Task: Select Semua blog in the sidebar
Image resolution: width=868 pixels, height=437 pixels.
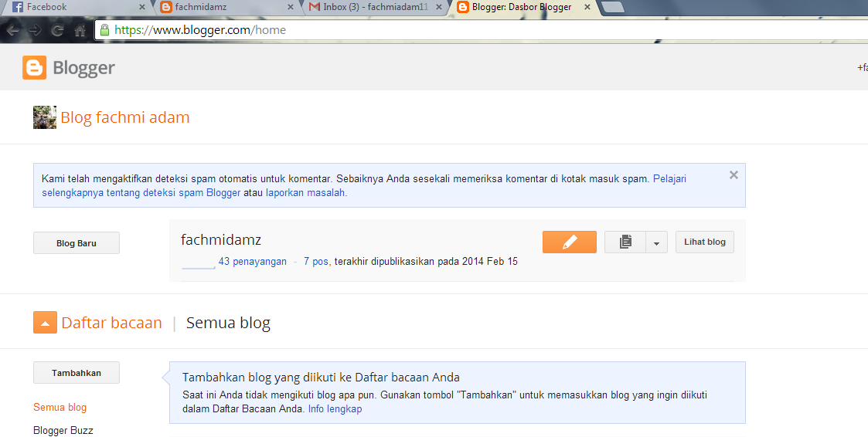Action: pyautogui.click(x=60, y=408)
